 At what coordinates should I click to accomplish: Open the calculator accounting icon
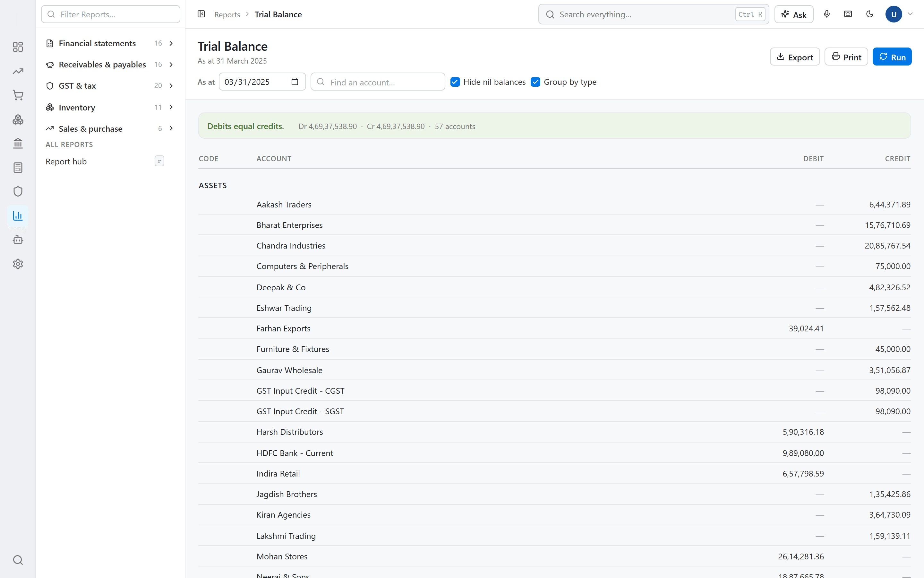(18, 167)
